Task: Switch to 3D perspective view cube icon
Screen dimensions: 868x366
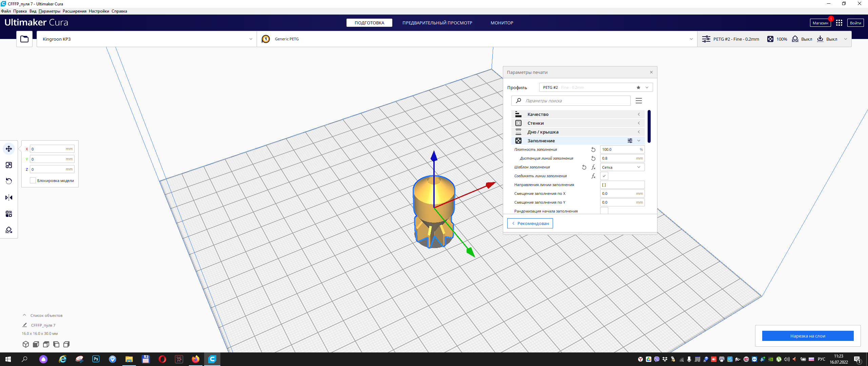Action: [x=26, y=344]
